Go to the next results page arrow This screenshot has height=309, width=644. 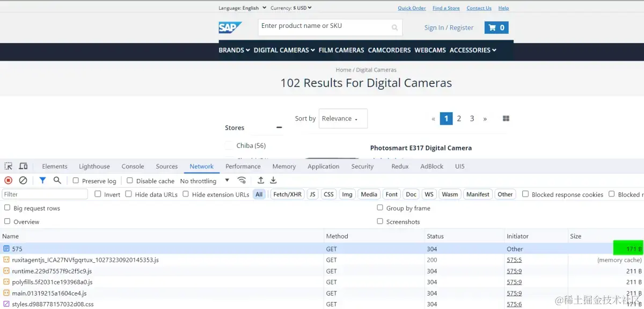click(485, 119)
